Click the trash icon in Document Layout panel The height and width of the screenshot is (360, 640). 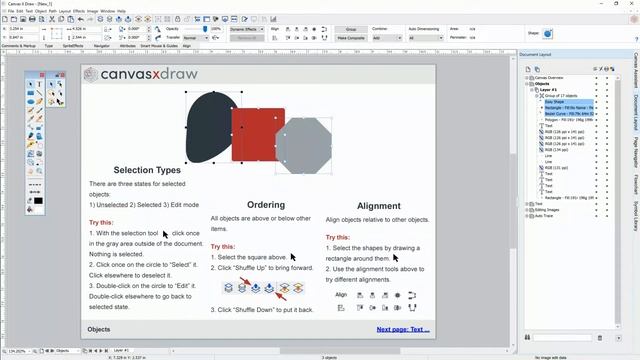[600, 338]
